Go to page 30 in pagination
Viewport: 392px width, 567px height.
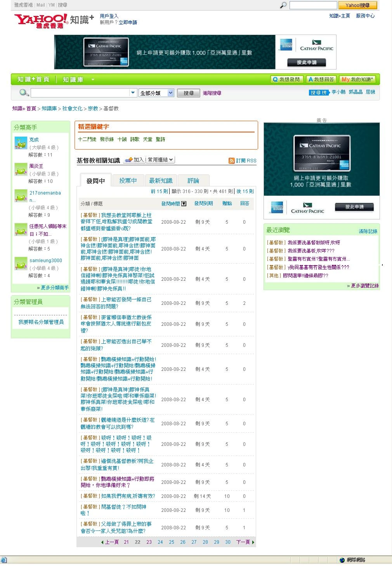pyautogui.click(x=228, y=542)
